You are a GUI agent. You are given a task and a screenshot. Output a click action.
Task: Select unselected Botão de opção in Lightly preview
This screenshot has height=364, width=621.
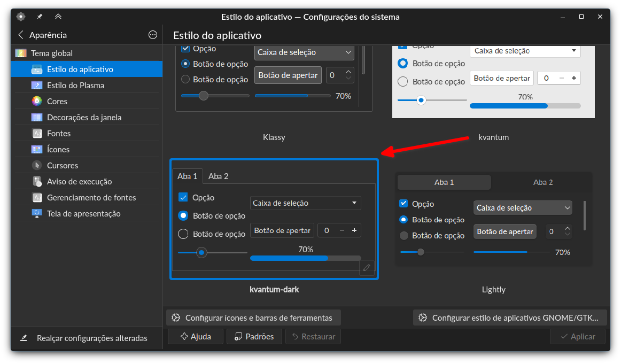click(x=403, y=236)
